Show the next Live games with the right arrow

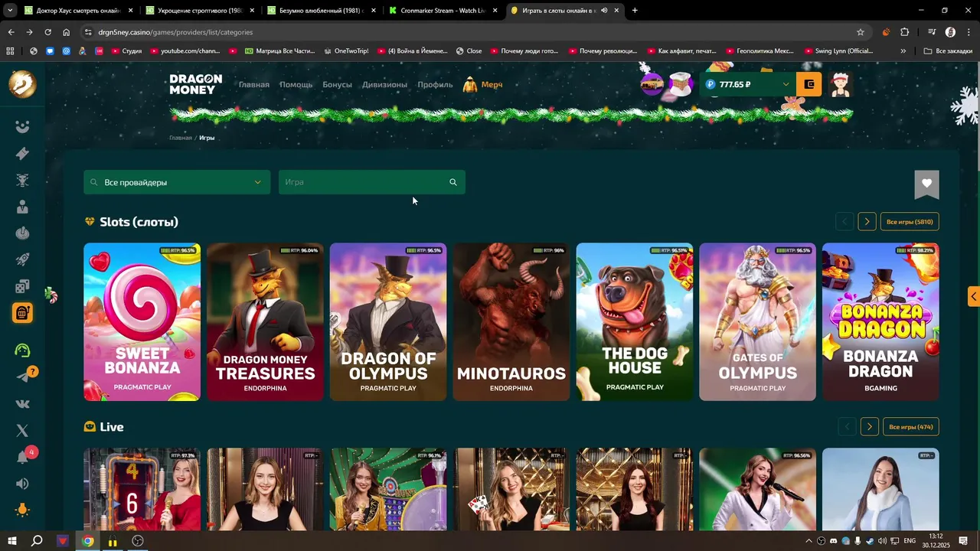[x=869, y=427]
